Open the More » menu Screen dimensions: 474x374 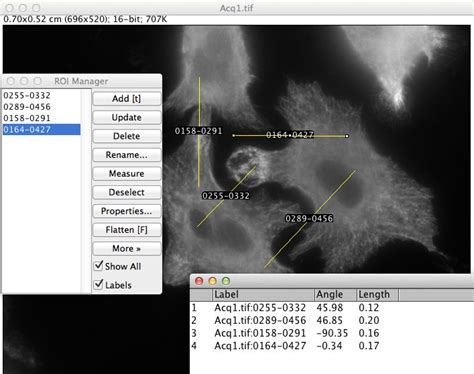click(127, 248)
